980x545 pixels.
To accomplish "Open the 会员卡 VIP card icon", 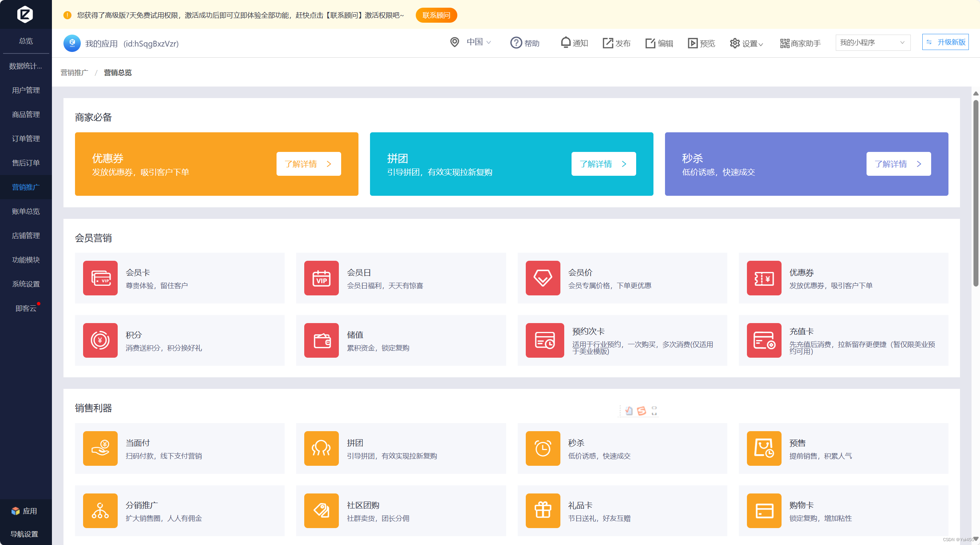I will (100, 278).
